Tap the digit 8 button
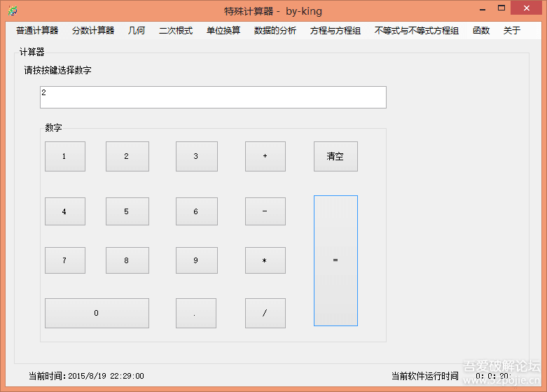Image resolution: width=547 pixels, height=392 pixels. click(x=127, y=260)
